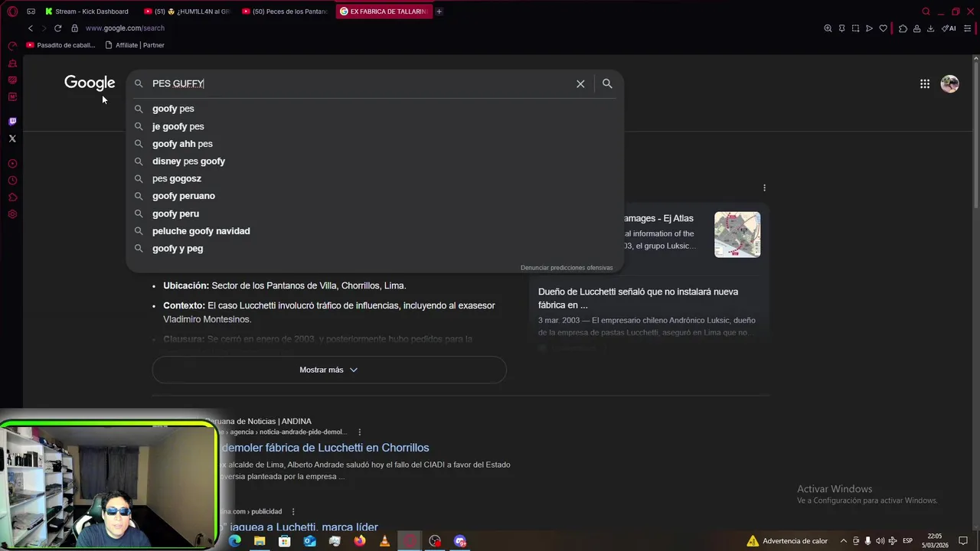980x551 pixels.
Task: Open the Opera GX main menu
Action: [x=12, y=11]
